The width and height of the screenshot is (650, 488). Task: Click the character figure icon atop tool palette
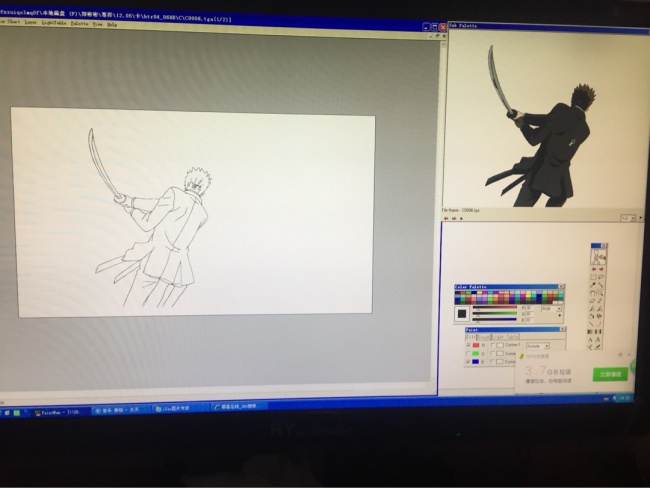coord(598,258)
